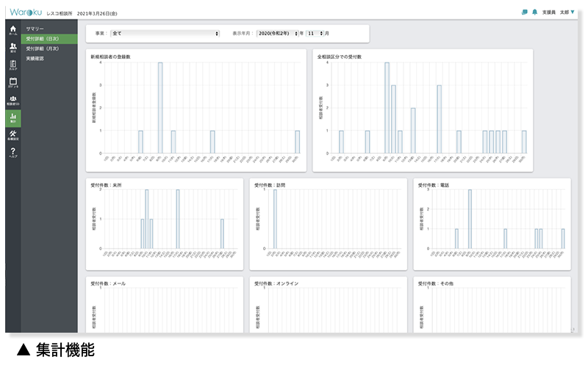Open the chat messages icon in header
This screenshot has width=588, height=368.
[525, 12]
